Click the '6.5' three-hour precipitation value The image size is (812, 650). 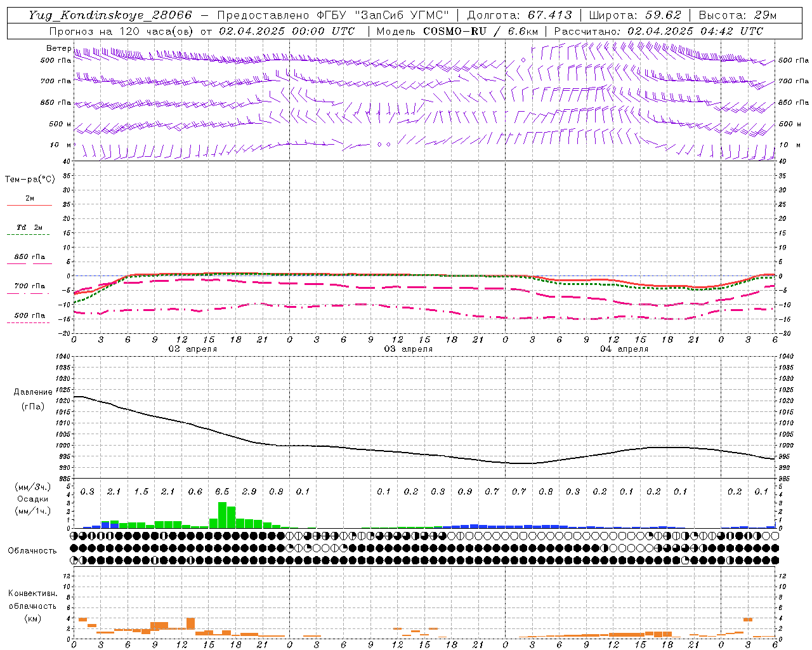222,492
